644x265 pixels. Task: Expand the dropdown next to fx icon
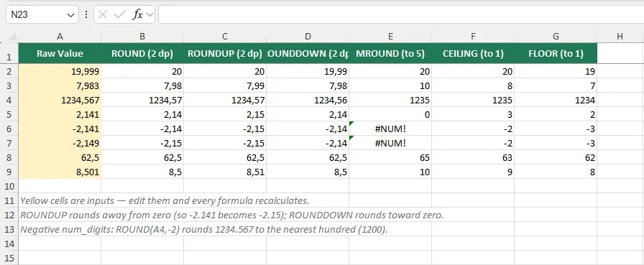pos(149,15)
